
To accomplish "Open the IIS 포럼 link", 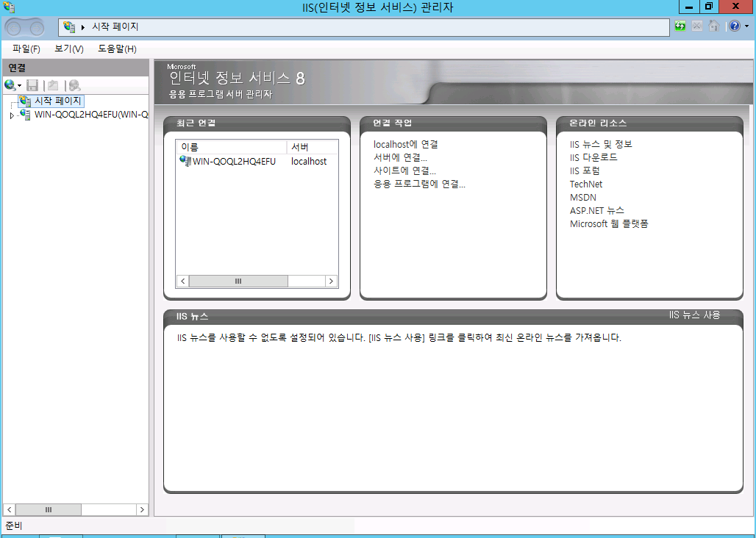I will [x=585, y=171].
